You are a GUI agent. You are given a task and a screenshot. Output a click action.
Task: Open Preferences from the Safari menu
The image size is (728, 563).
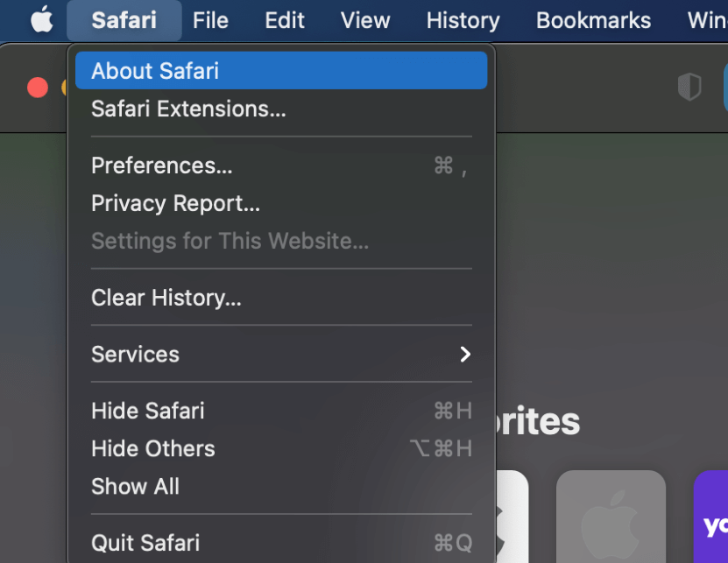(162, 165)
